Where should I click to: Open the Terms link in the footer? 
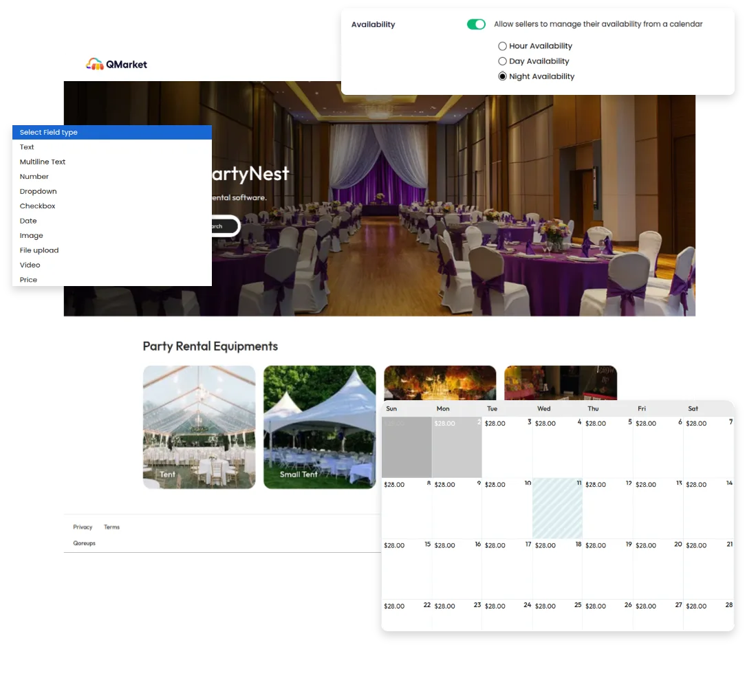point(112,527)
